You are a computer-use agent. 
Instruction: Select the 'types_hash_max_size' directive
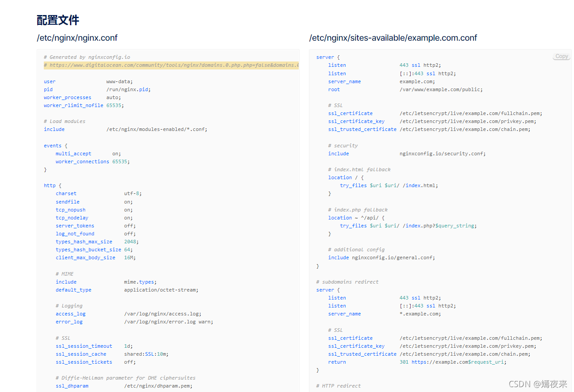coord(84,242)
